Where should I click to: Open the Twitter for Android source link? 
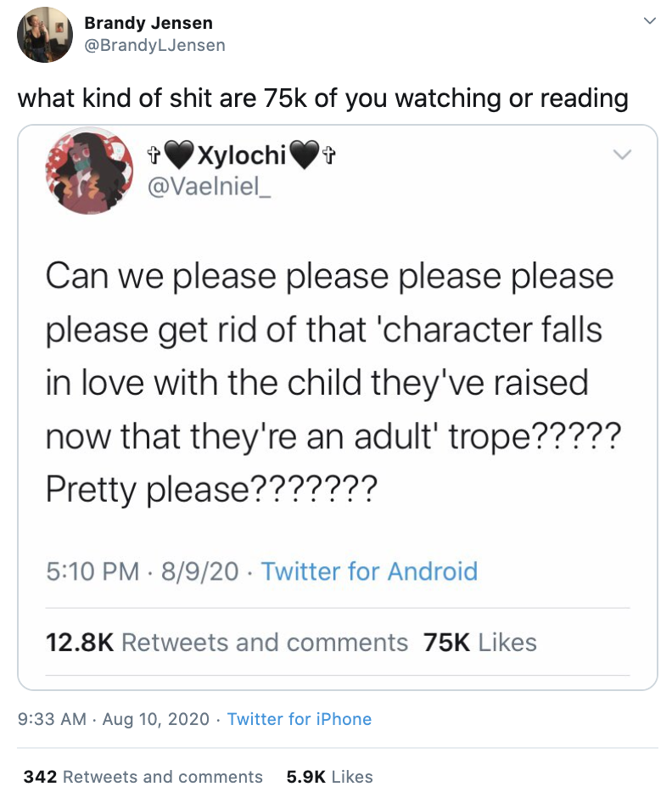[370, 572]
